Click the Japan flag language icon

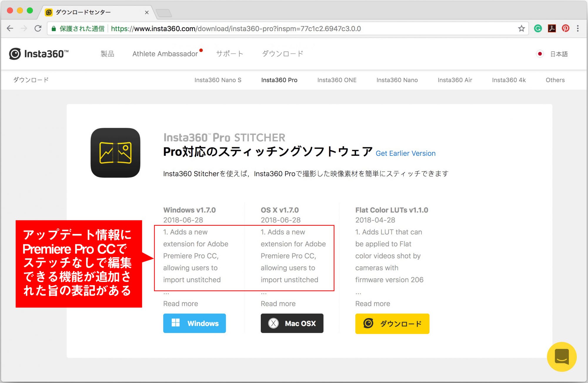[540, 54]
